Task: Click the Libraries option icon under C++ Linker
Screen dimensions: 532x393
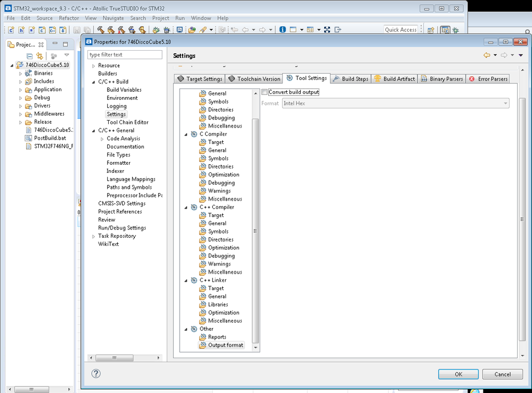Action: [x=203, y=304]
